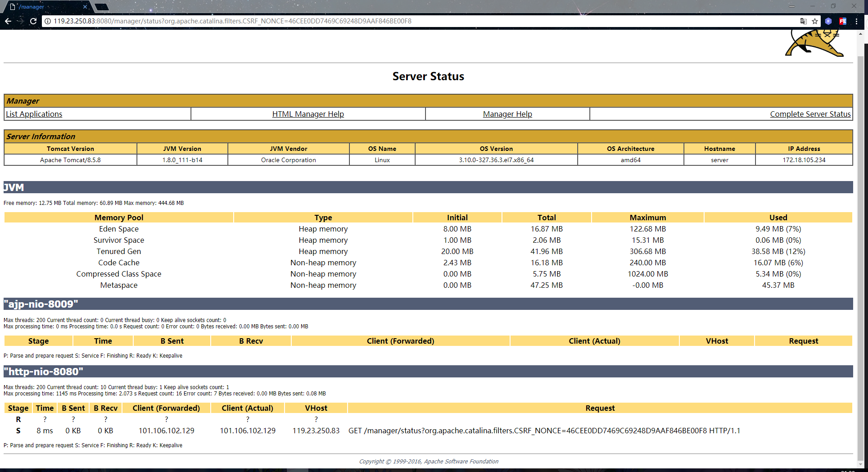Select the 1024.00 MB maximum value
Viewport: 868px width, 472px height.
pos(648,274)
